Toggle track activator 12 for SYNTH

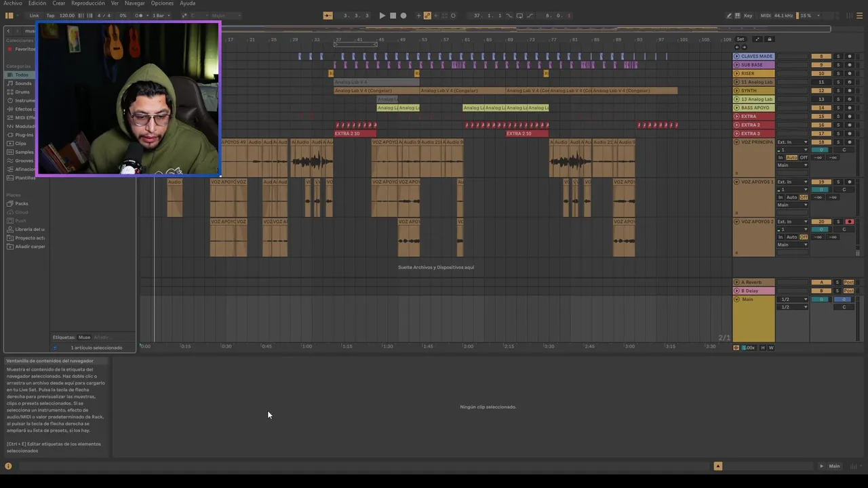pyautogui.click(x=821, y=91)
